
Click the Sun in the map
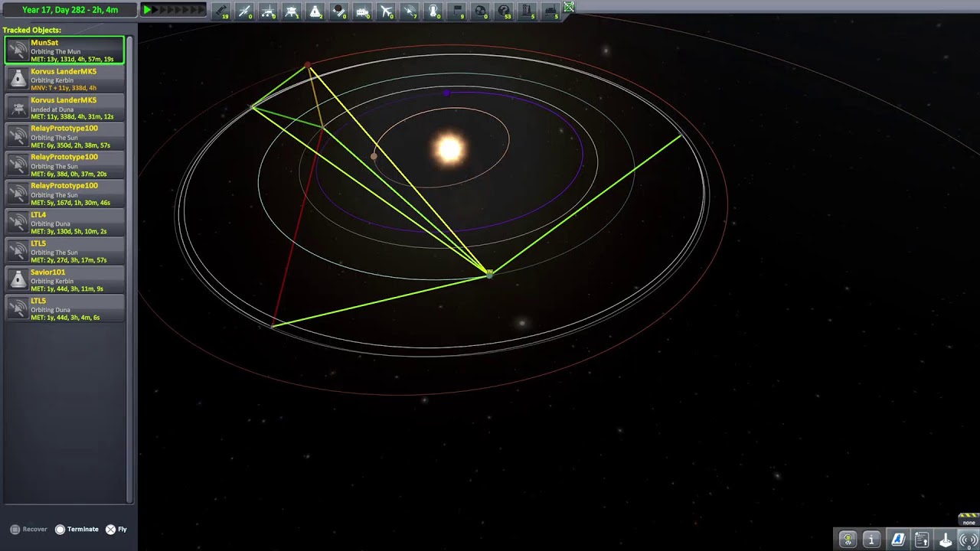450,148
